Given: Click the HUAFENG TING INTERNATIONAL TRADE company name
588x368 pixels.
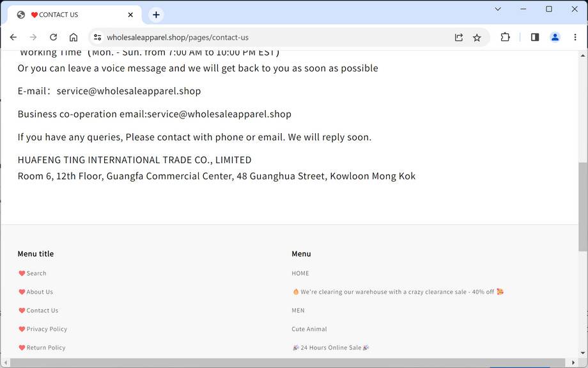Looking at the screenshot, I should [135, 160].
